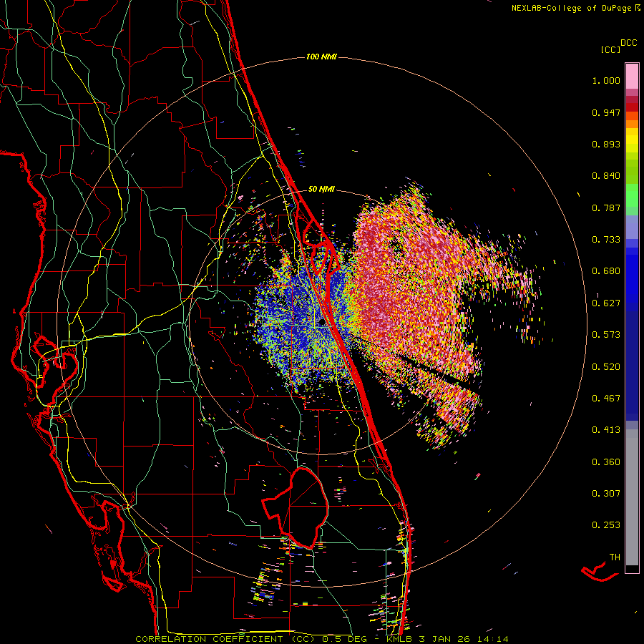
Task: Click the 0.733 legend value
Action: click(606, 240)
